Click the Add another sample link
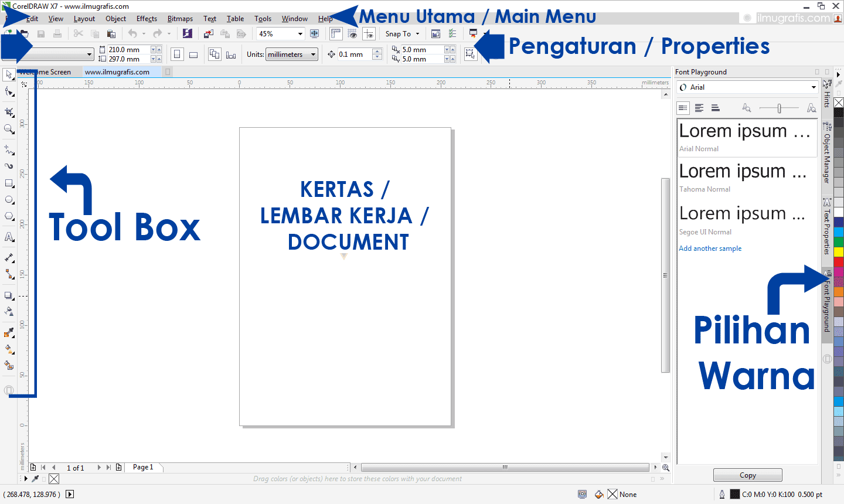This screenshot has width=844, height=504. coord(710,248)
